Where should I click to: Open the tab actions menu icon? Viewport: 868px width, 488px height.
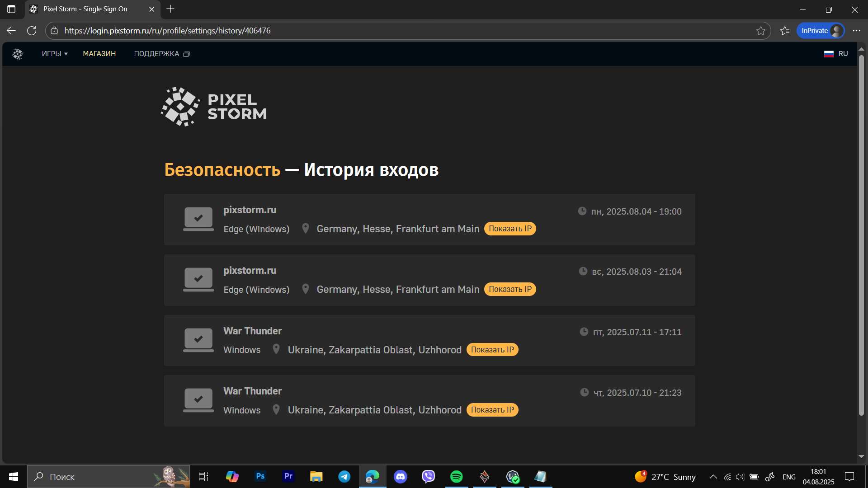pos(11,9)
